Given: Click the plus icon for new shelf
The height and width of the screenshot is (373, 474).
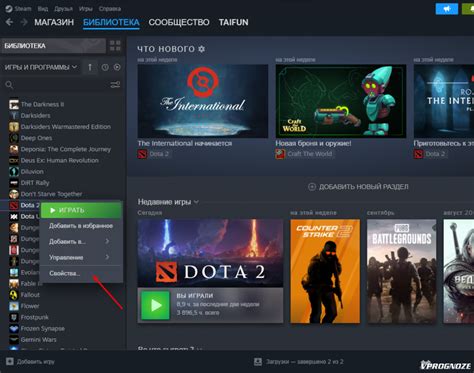Looking at the screenshot, I should point(312,187).
